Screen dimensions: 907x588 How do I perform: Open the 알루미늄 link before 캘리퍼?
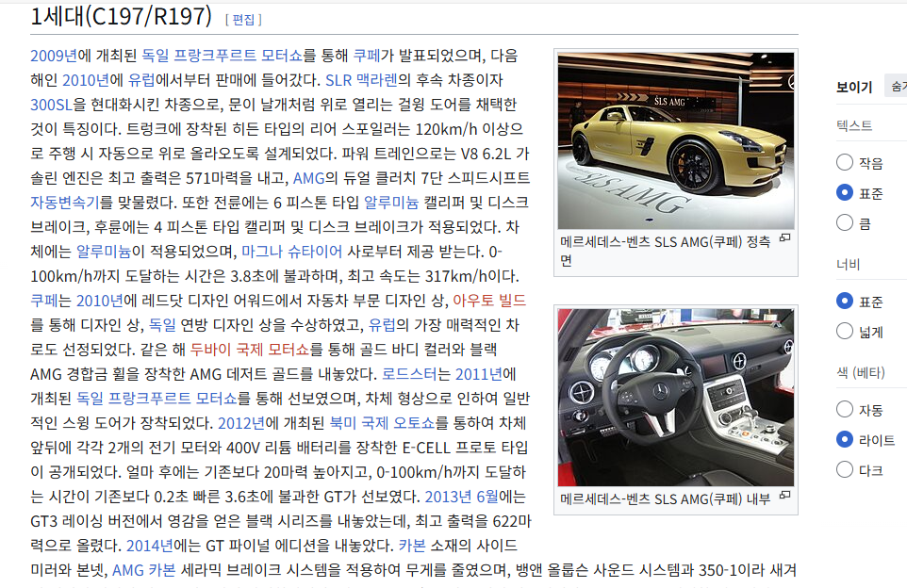pyautogui.click(x=391, y=203)
